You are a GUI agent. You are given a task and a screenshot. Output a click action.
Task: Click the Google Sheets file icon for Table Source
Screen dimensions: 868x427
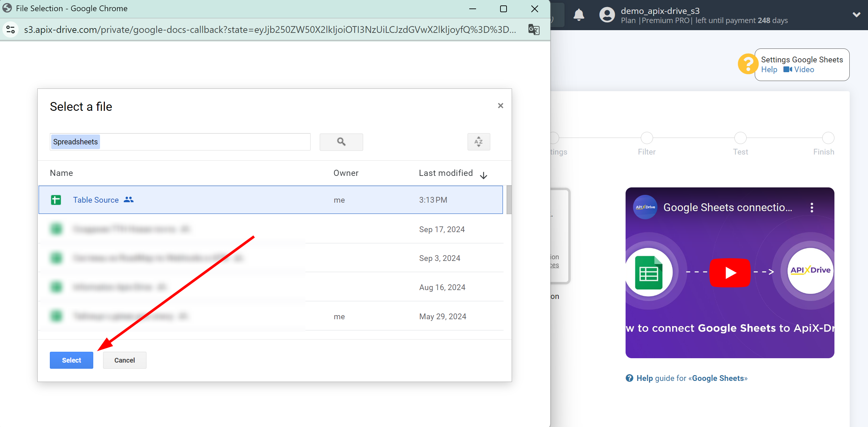coord(56,200)
